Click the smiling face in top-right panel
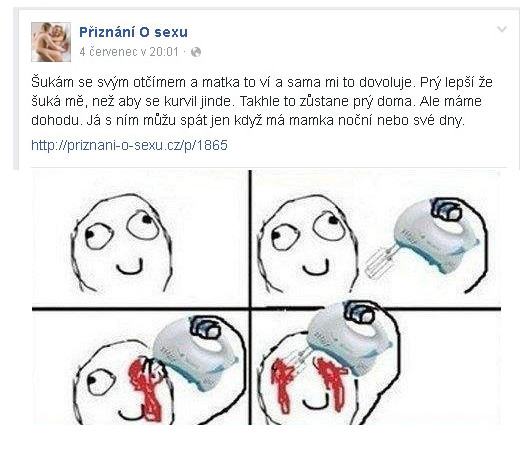Viewport: 527px width, 449px height. [x=307, y=244]
